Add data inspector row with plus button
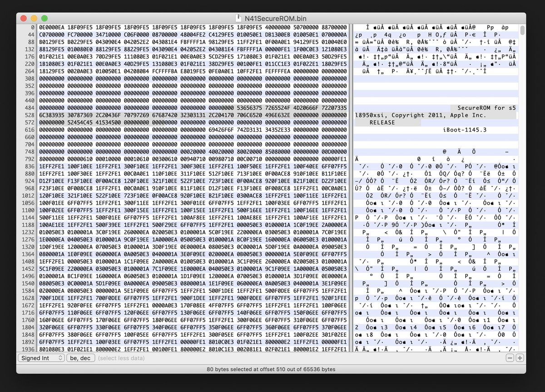This screenshot has width=545, height=392. tap(519, 358)
